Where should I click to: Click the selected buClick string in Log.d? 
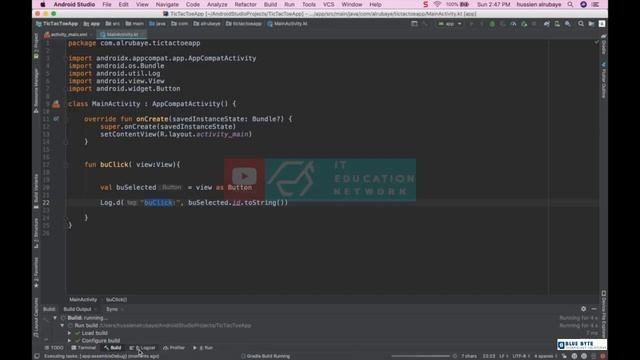(158, 202)
